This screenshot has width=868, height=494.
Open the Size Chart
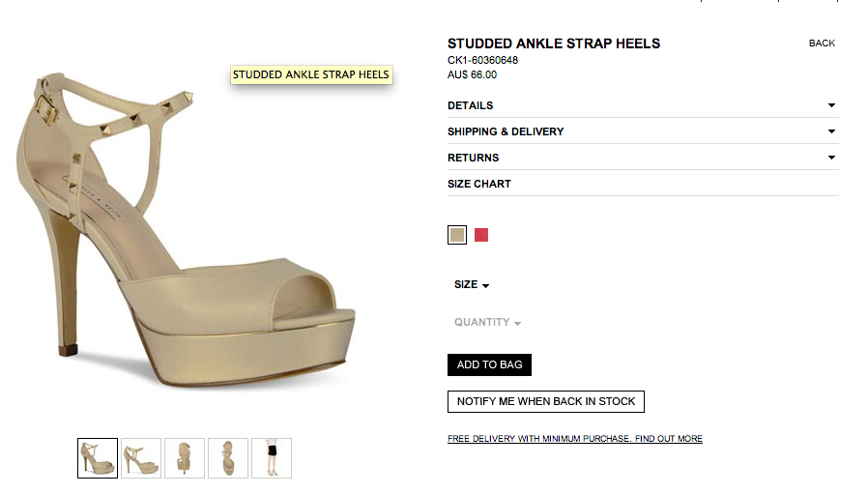[x=479, y=184]
